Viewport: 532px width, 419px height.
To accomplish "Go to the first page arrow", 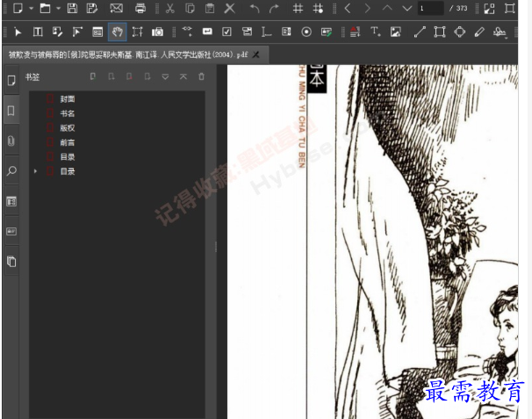I will pyautogui.click(x=348, y=8).
